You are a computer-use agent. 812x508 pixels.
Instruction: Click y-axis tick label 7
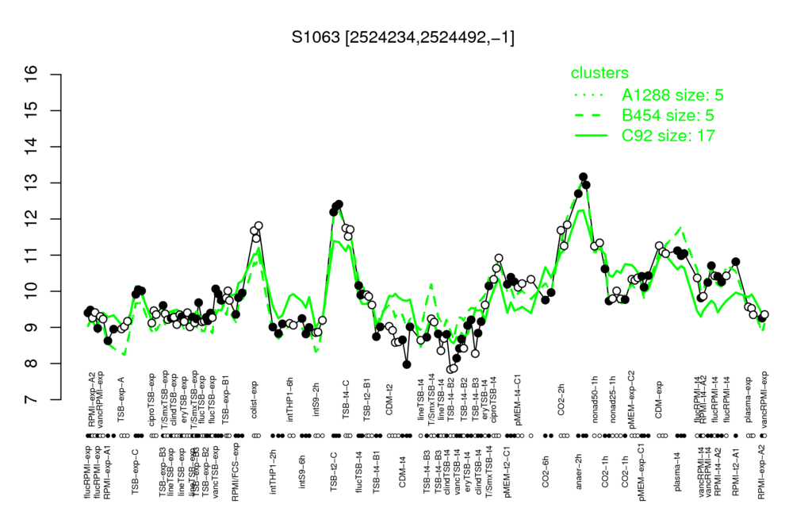click(x=32, y=400)
